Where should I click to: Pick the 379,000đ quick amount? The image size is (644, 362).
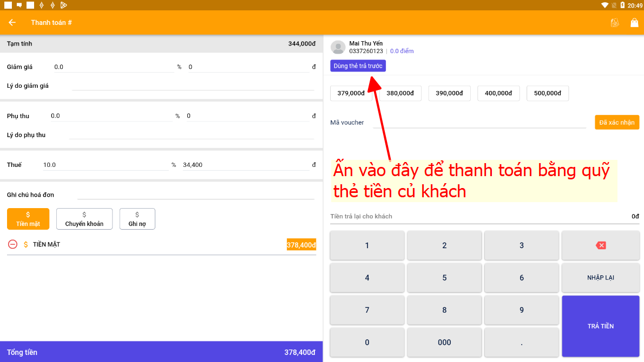(351, 93)
